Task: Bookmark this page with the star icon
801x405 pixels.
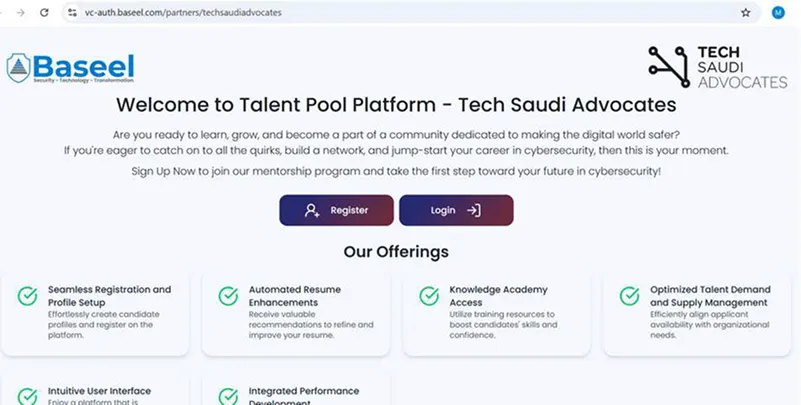Action: coord(745,13)
